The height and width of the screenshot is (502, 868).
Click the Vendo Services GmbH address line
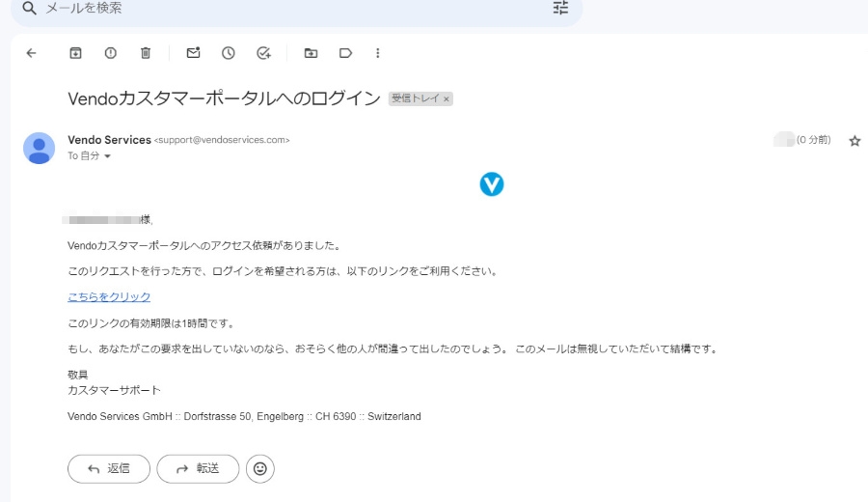tap(244, 416)
